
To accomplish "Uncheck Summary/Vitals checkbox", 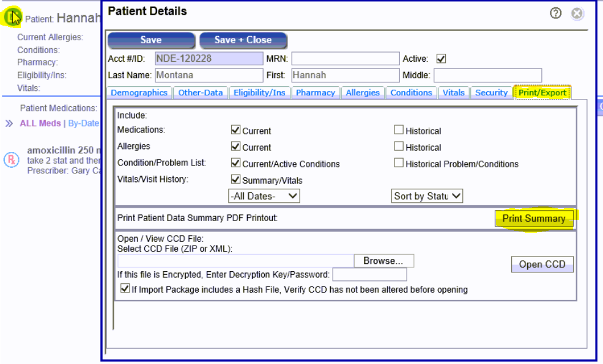I will pos(235,180).
